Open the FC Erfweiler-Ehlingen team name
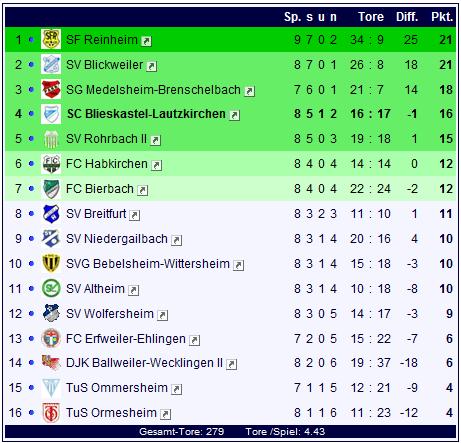Screen dimensions: 461x443 (126, 339)
